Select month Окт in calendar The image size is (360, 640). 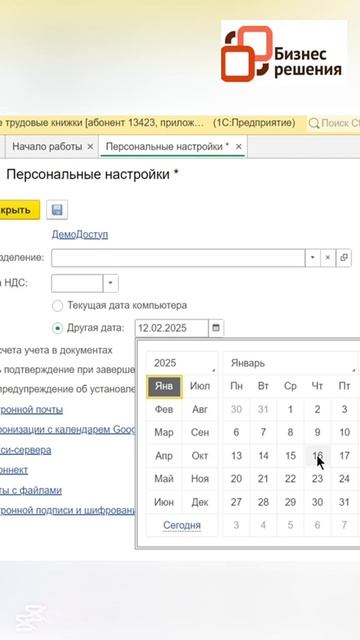tap(200, 456)
